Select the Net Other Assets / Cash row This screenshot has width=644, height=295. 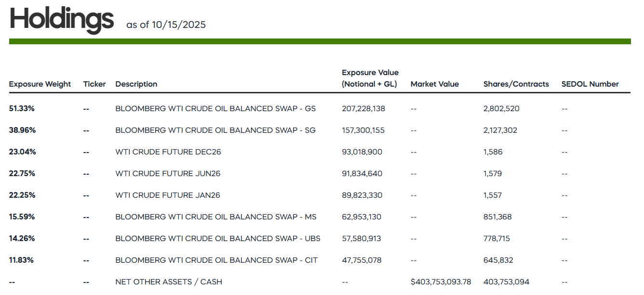(x=169, y=282)
